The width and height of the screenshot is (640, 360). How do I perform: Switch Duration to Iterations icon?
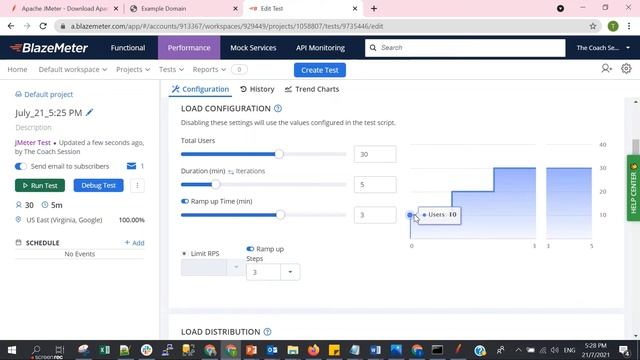tap(231, 171)
